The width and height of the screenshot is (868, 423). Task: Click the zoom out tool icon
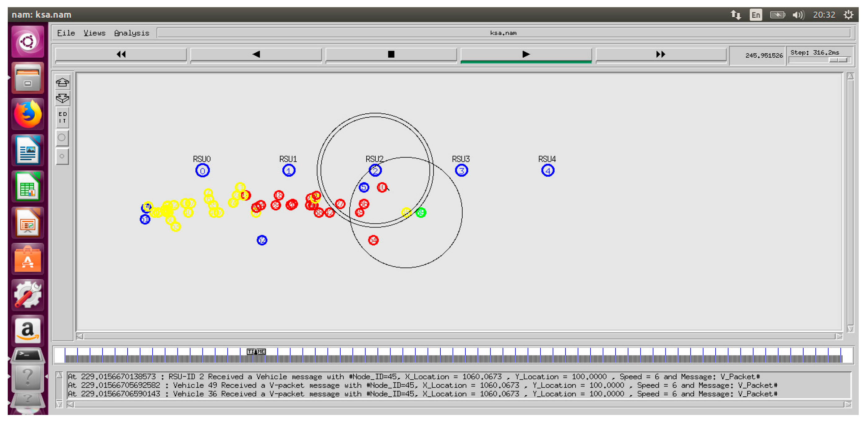point(62,98)
